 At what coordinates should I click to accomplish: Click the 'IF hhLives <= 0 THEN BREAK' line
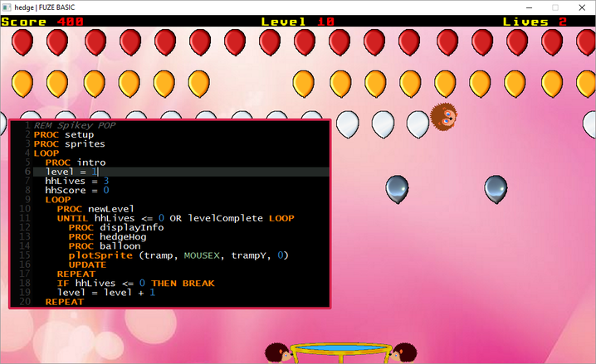(135, 284)
